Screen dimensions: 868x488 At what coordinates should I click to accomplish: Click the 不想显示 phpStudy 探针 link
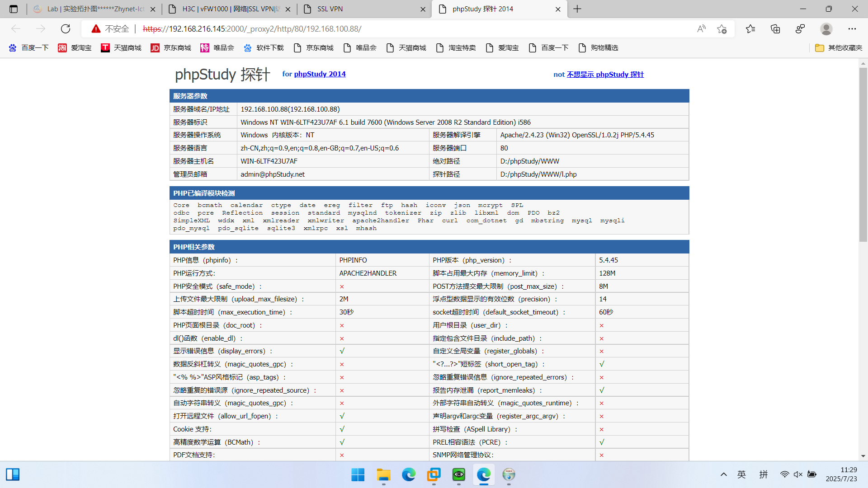point(605,75)
